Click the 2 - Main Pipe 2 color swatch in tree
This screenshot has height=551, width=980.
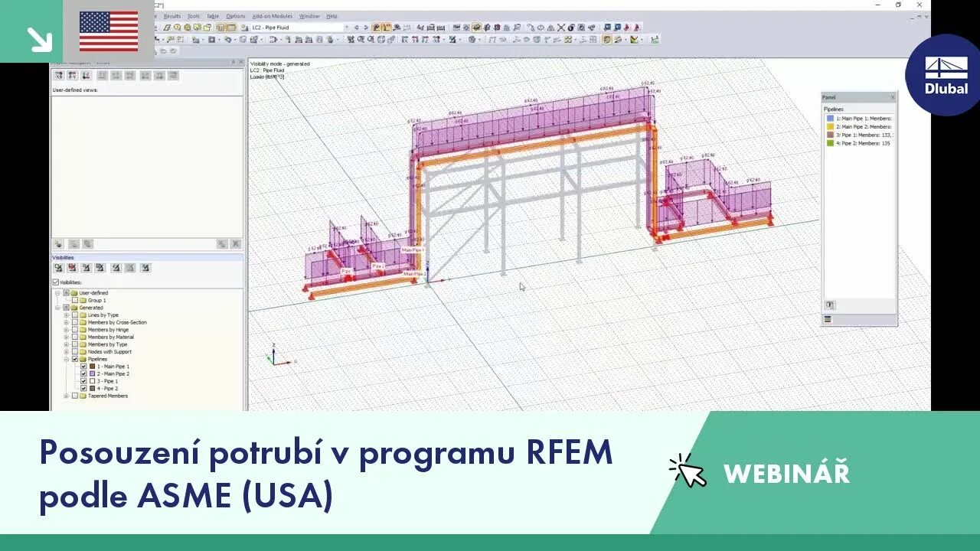click(x=92, y=374)
